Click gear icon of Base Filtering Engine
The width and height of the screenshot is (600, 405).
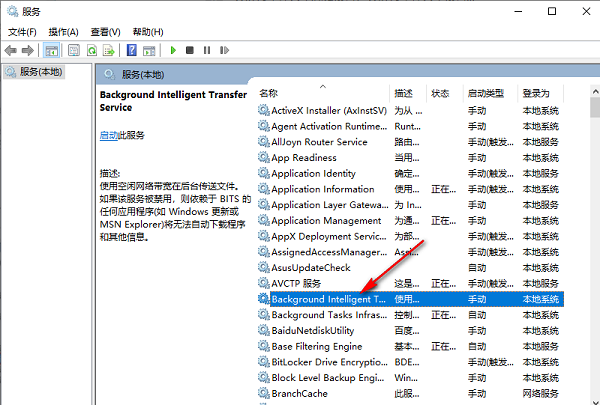[263, 346]
